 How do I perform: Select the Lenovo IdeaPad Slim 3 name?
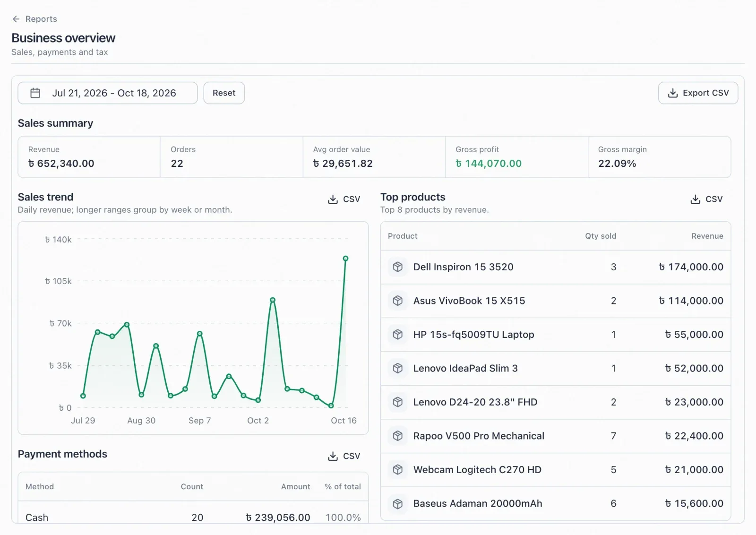(465, 368)
